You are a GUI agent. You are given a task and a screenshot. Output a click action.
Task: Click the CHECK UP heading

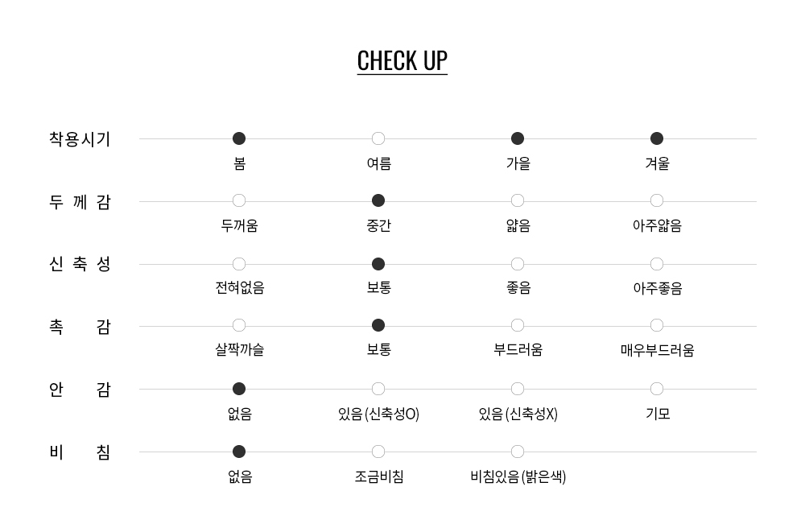pos(402,61)
